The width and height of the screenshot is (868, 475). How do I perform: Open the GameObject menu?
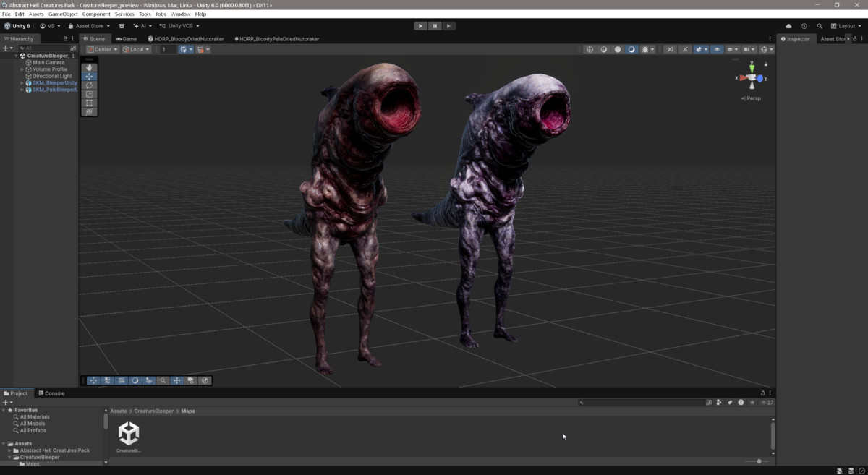point(63,14)
